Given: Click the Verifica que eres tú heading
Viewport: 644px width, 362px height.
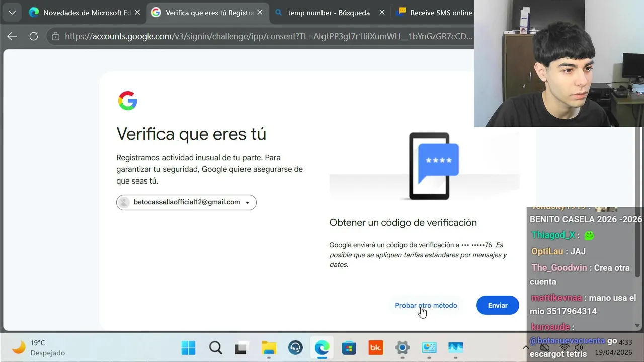Looking at the screenshot, I should point(191,134).
